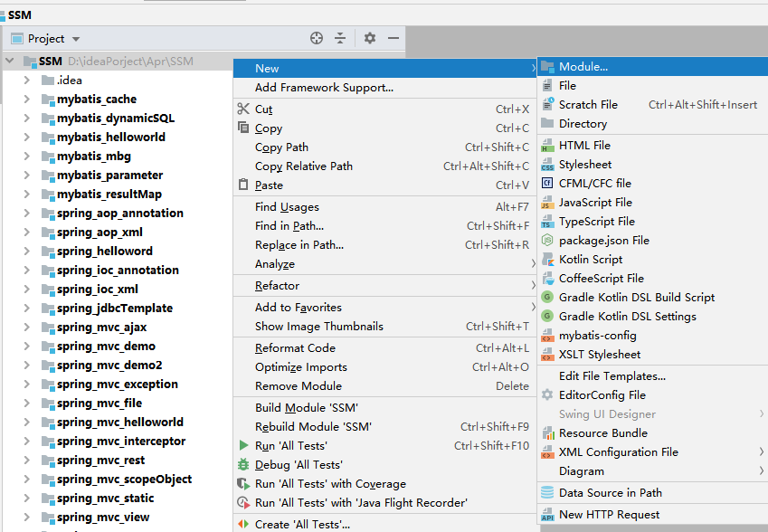This screenshot has height=532, width=768.
Task: Click the Paste clipboard icon
Action: pos(243,185)
